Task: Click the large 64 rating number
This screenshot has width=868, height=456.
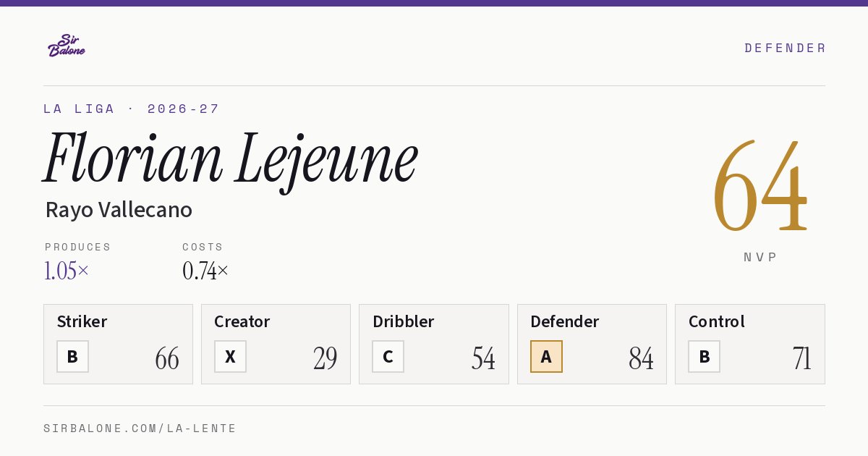Action: pyautogui.click(x=760, y=187)
